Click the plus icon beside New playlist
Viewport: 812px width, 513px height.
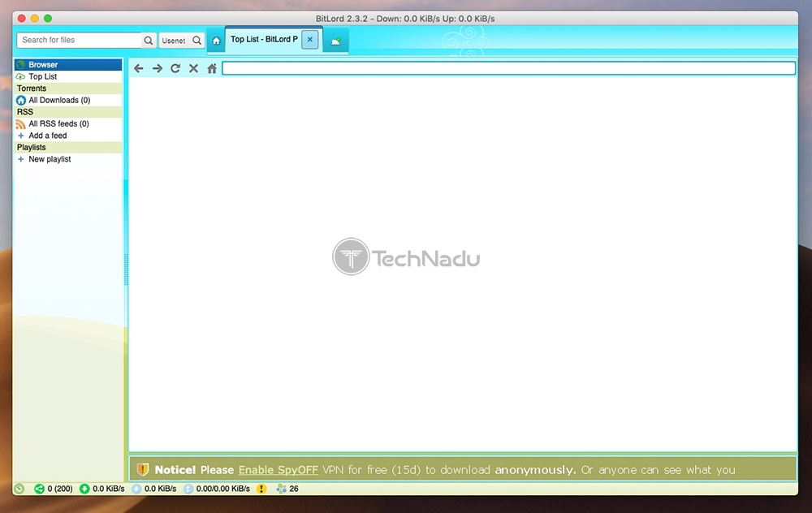(21, 159)
